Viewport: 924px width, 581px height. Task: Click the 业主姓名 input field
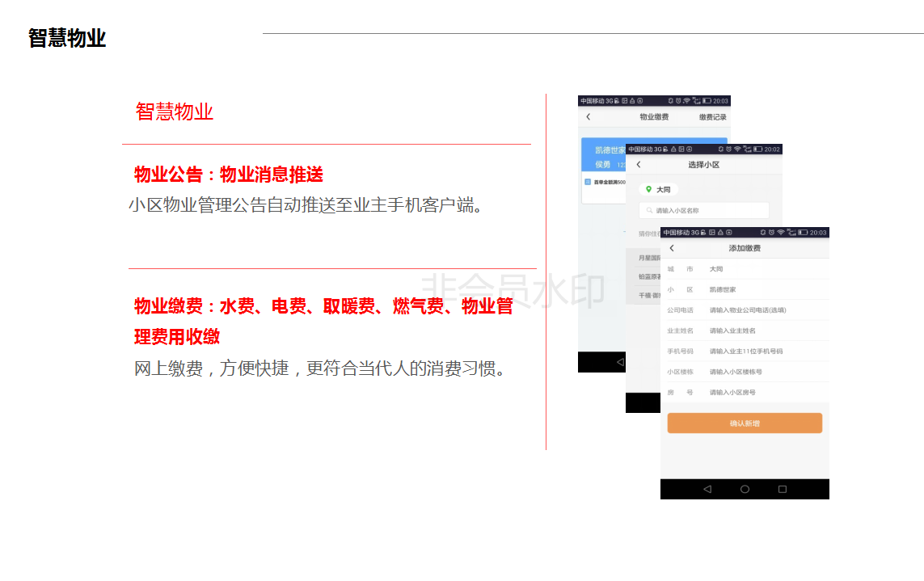coord(760,330)
